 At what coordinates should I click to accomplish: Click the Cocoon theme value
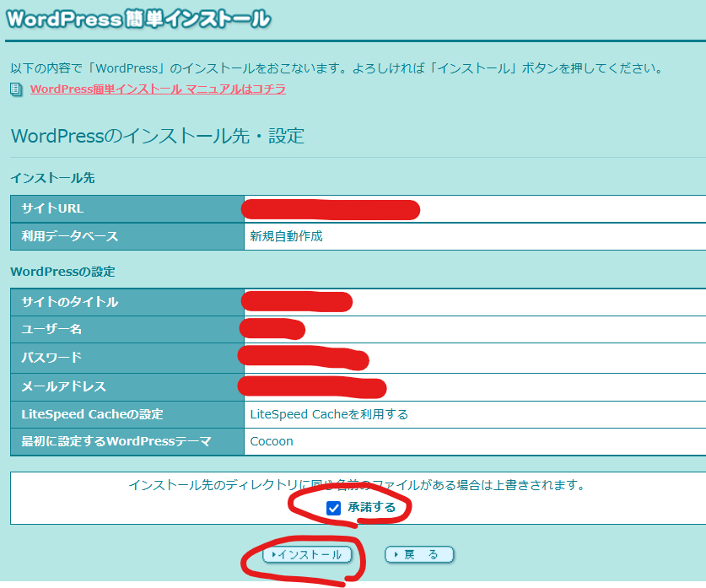[x=272, y=441]
